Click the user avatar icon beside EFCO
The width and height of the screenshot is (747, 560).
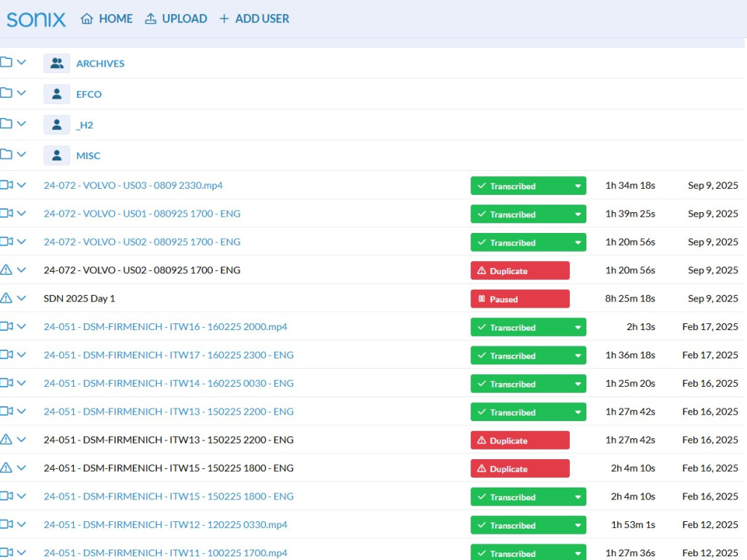(57, 94)
